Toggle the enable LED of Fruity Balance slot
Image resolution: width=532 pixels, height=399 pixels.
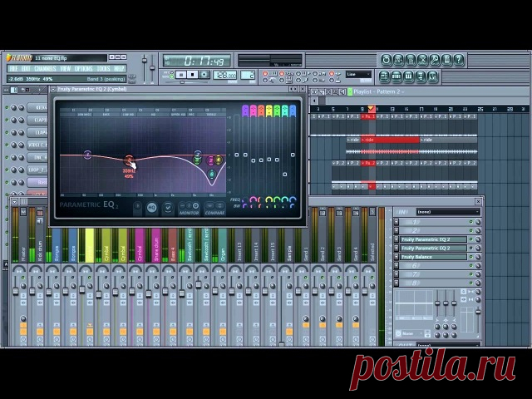tap(471, 257)
